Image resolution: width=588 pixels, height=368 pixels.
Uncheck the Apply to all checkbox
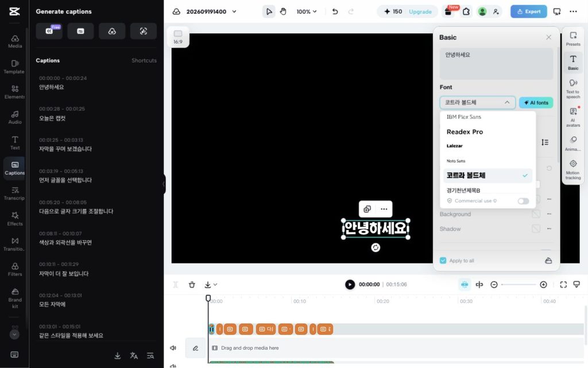(443, 260)
